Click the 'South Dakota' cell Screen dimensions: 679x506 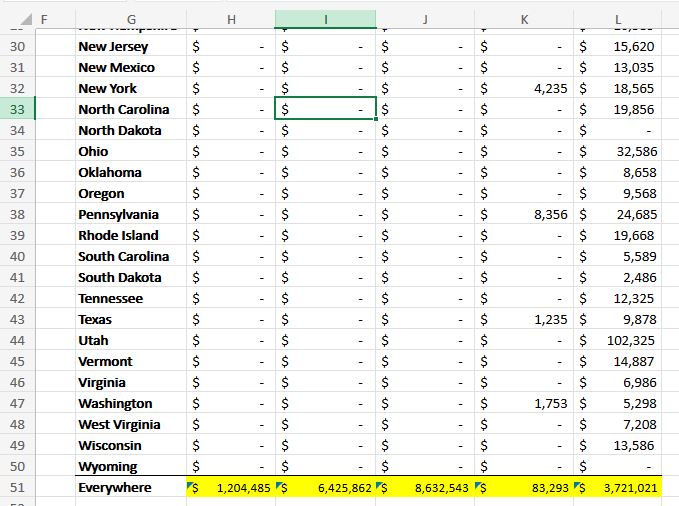pyautogui.click(x=131, y=277)
